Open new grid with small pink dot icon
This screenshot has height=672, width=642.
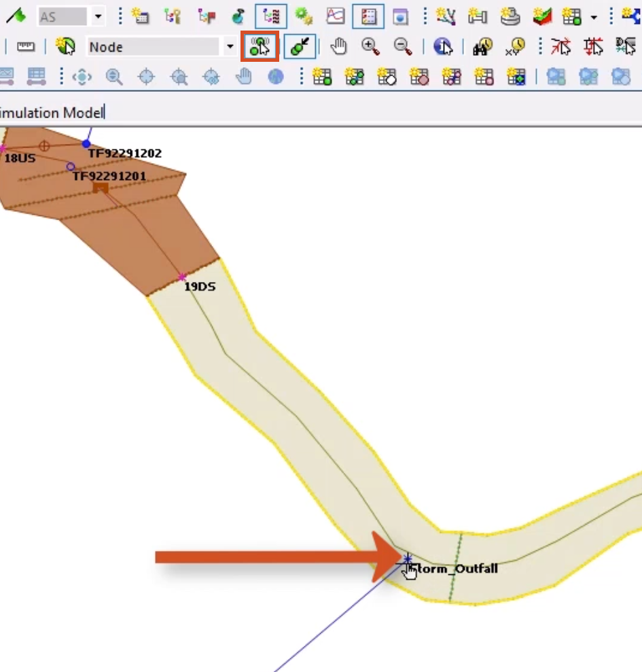[x=484, y=77]
